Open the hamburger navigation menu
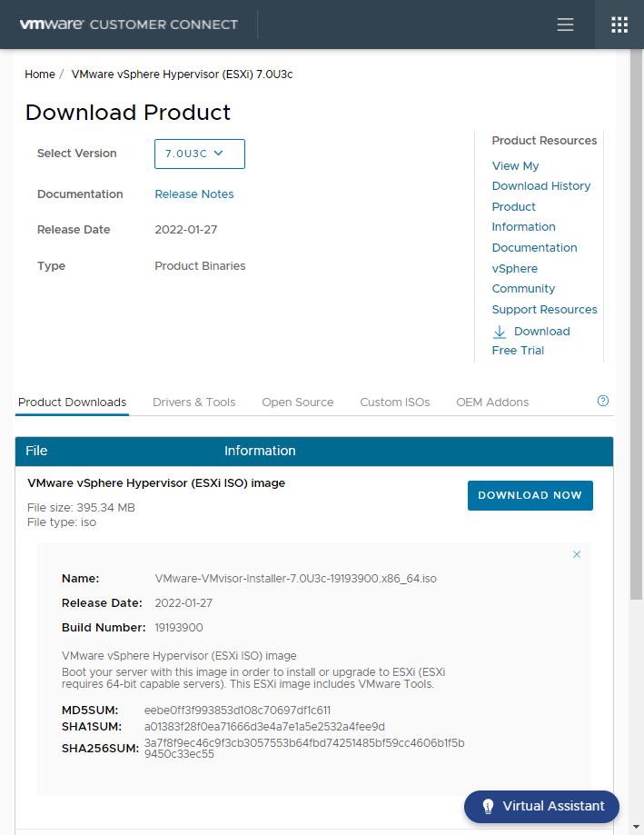 pos(565,25)
